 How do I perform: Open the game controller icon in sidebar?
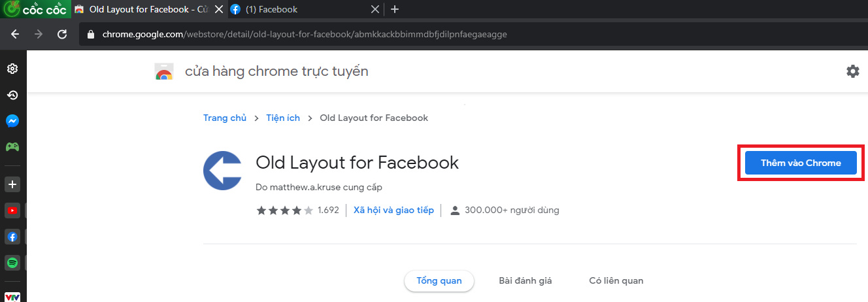pos(12,147)
